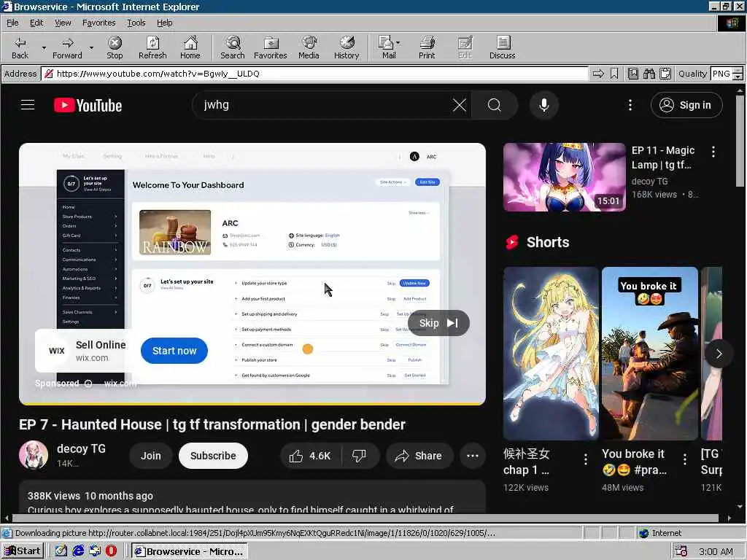Screen dimensions: 747x560
Task: Open the Edit menu
Action: point(36,23)
